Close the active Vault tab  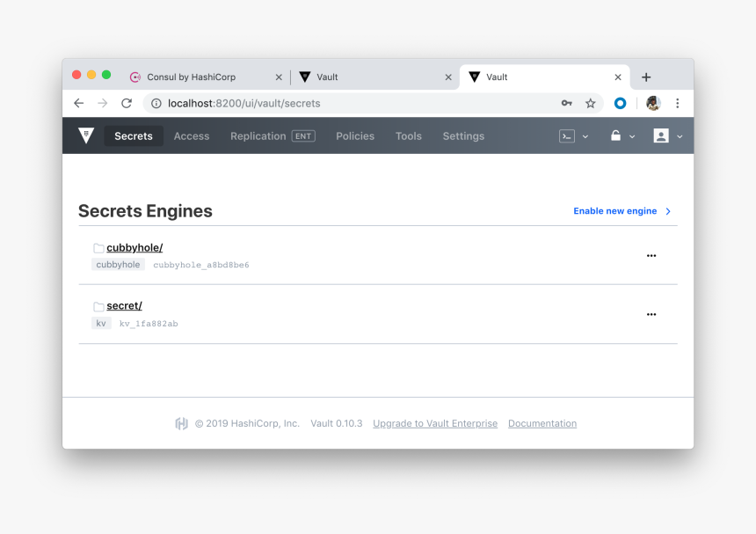[x=618, y=77]
